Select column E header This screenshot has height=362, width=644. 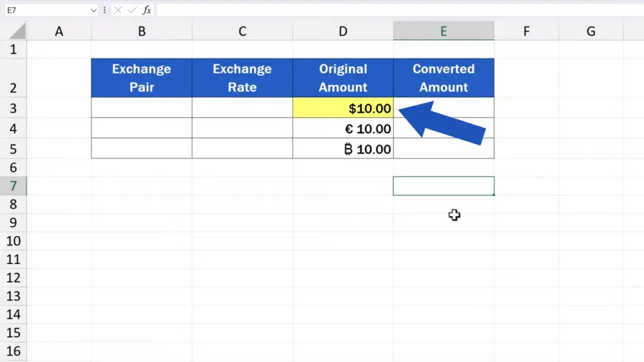point(443,31)
